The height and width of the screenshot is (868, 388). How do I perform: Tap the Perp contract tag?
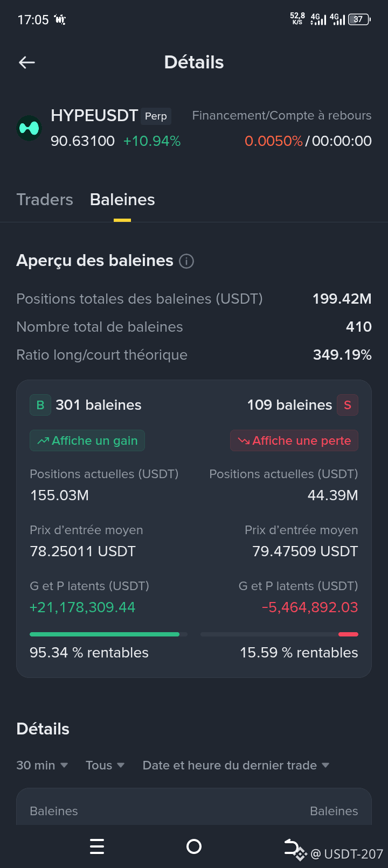(156, 116)
